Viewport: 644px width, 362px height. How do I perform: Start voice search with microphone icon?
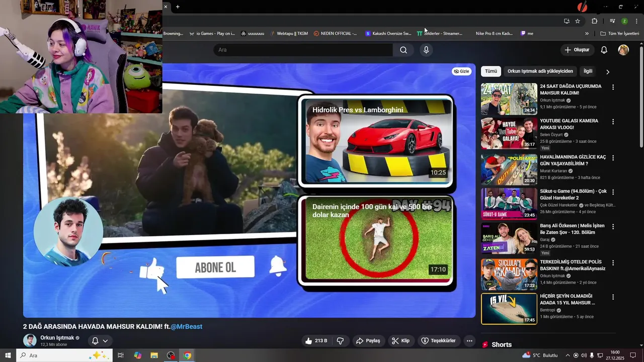[x=426, y=50]
